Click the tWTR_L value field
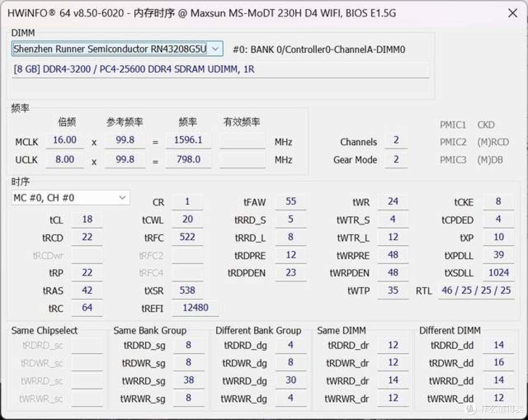528x420 pixels. pyautogui.click(x=393, y=237)
